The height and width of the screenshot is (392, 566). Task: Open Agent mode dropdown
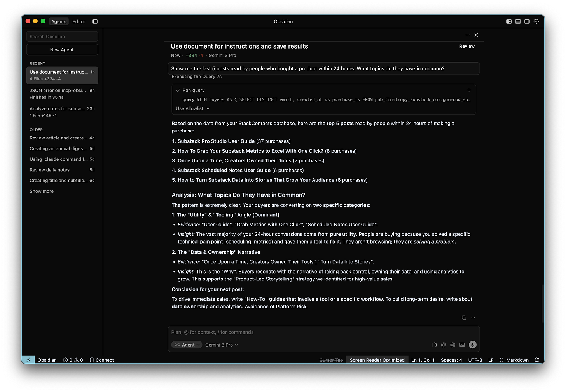187,345
